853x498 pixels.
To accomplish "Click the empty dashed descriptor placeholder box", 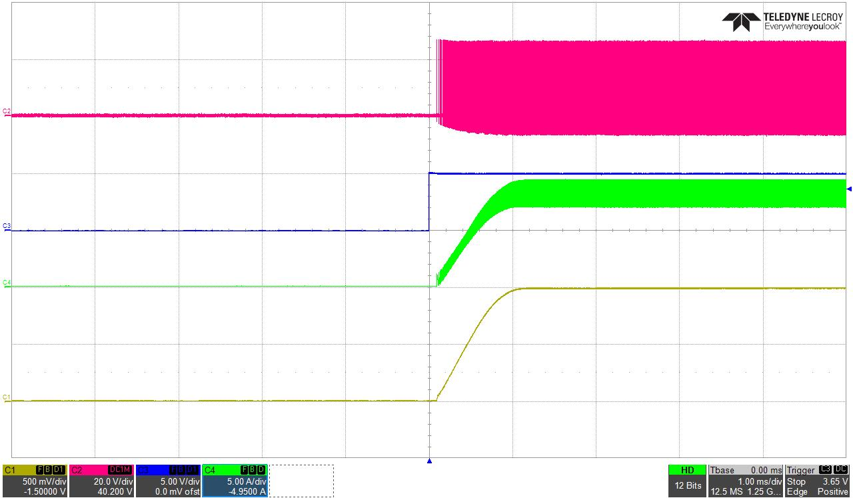I will 301,481.
